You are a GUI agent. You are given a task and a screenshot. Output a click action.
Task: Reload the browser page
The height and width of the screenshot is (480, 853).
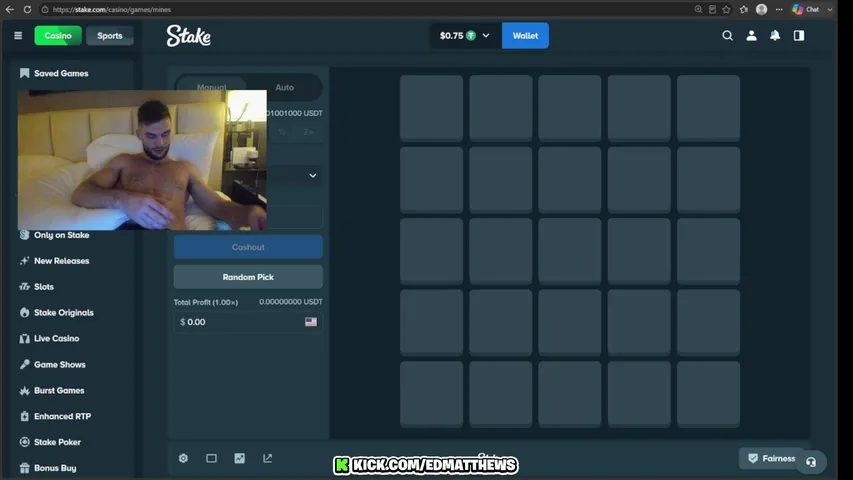27,9
